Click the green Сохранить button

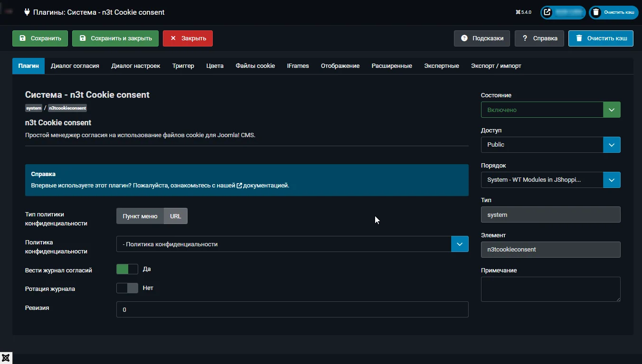point(40,38)
